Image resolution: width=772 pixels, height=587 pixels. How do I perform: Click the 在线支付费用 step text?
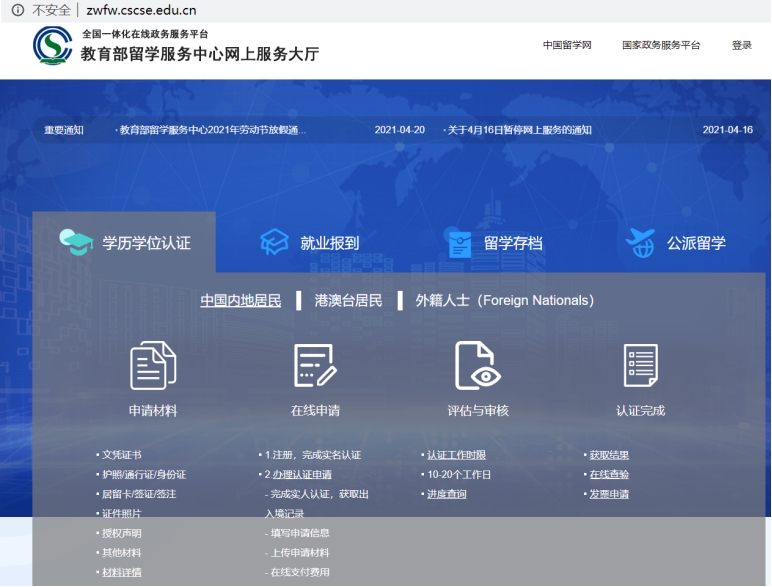coord(300,572)
